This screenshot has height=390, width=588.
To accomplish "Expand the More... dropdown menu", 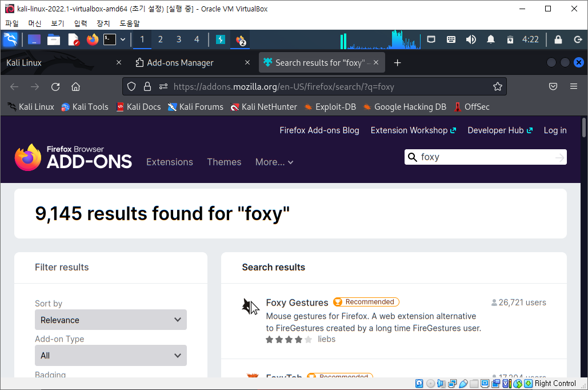I will coord(274,162).
